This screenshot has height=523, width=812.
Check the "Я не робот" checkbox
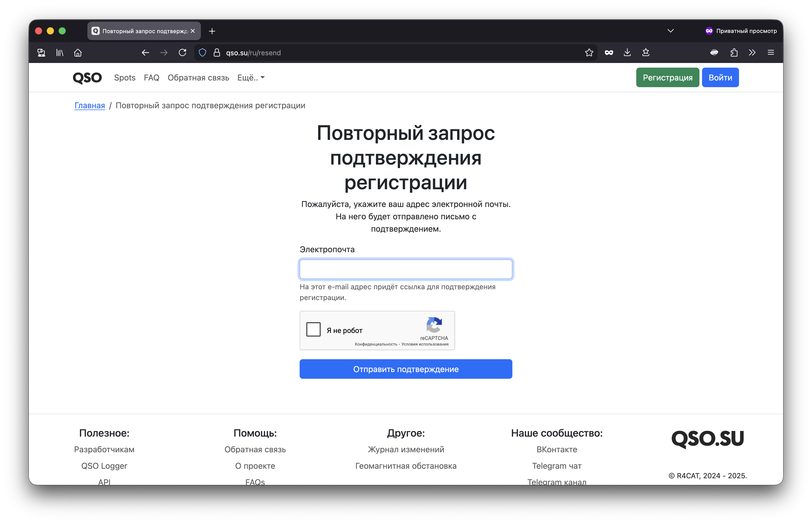pos(313,329)
